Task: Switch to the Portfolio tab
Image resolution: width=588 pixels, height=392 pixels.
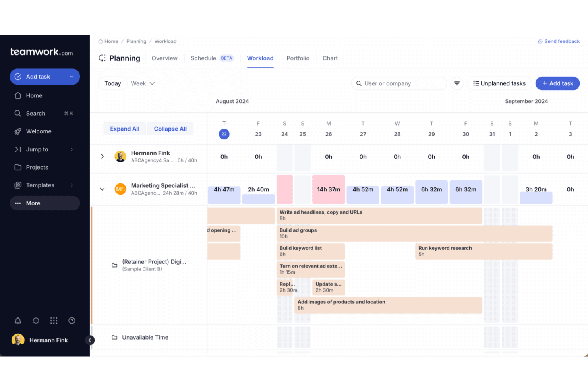Action: point(298,58)
